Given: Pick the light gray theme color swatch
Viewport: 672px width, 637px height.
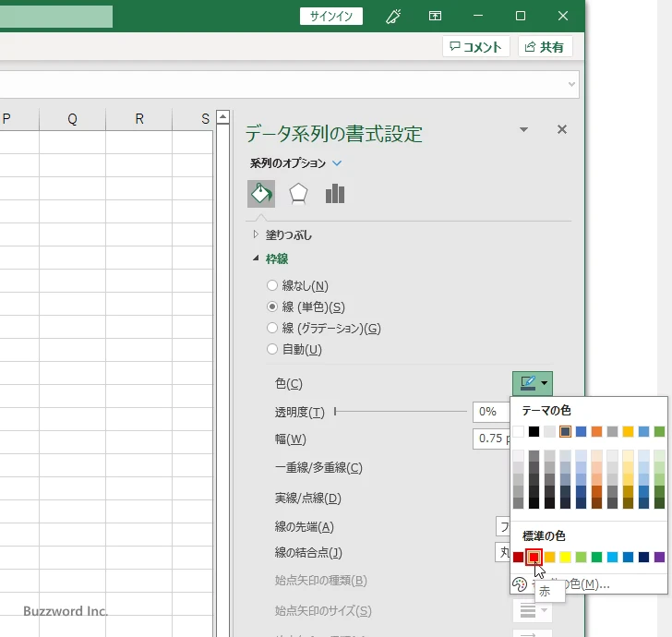Looking at the screenshot, I should 549,431.
